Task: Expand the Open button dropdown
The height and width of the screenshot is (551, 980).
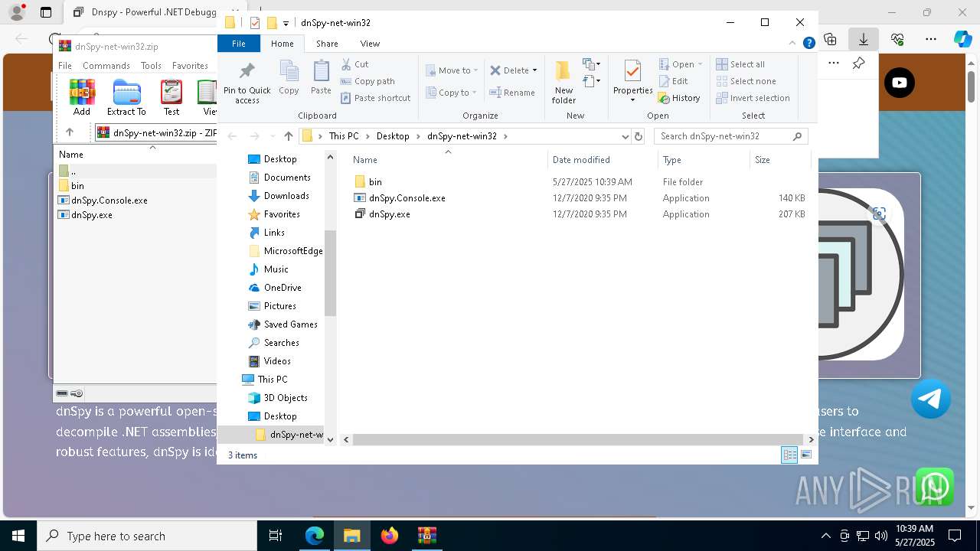Action: click(x=700, y=64)
